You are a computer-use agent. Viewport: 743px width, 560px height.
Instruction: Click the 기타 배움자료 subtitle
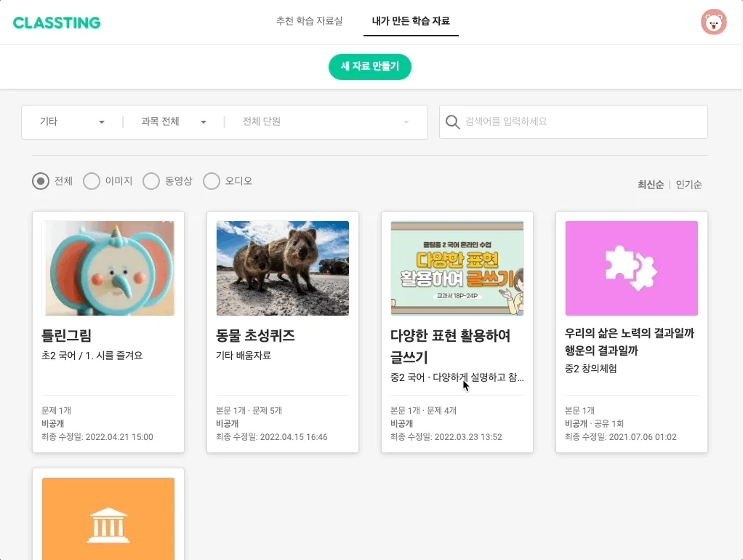(x=244, y=356)
